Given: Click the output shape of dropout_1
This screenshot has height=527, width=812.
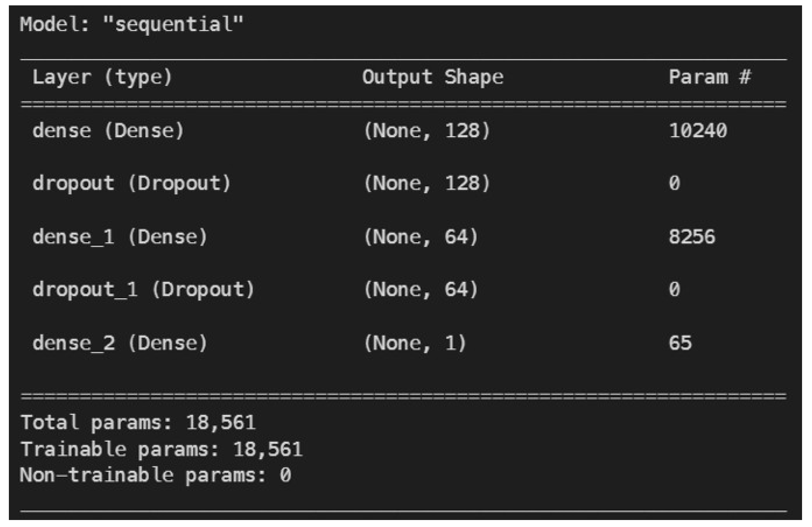Looking at the screenshot, I should click(x=421, y=290).
